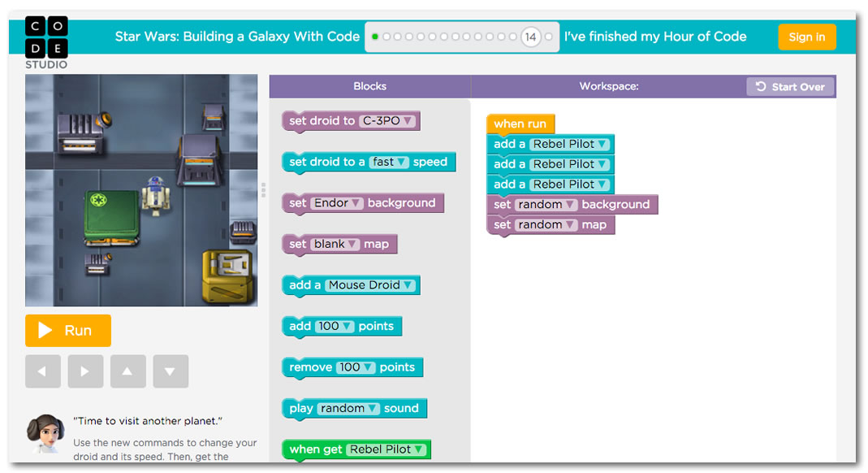The width and height of the screenshot is (868, 473).
Task: Open the Code Studio logo home link
Action: pyautogui.click(x=46, y=42)
